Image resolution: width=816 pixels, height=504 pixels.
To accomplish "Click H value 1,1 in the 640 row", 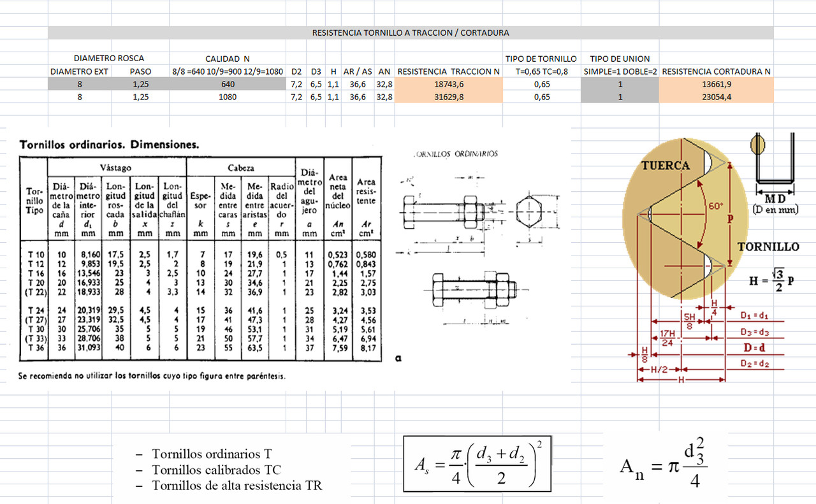I will coord(333,84).
